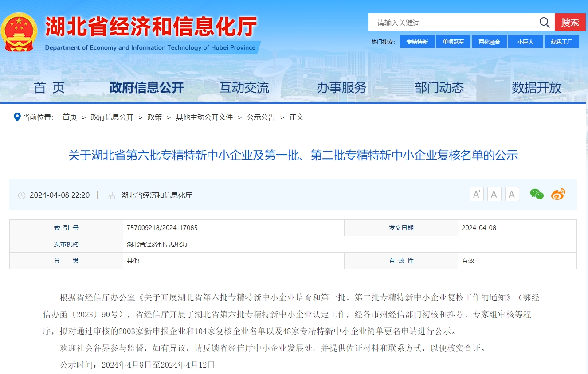Share article via WeChat icon
This screenshot has width=588, height=374.
pos(537,194)
